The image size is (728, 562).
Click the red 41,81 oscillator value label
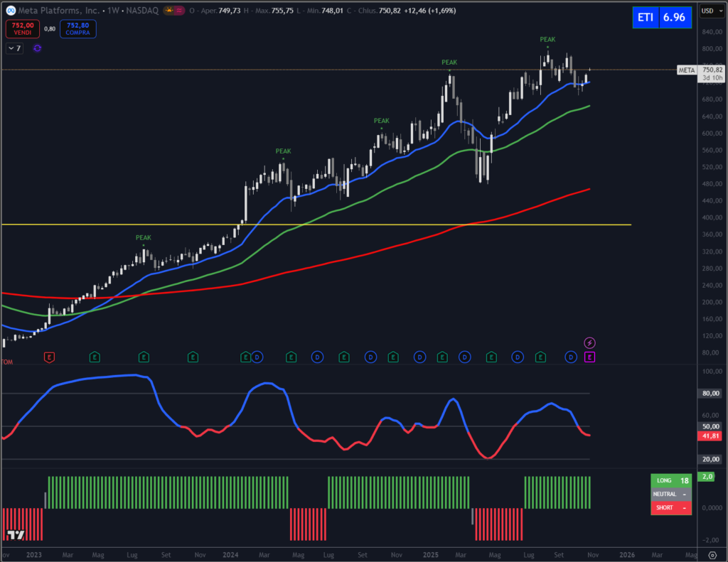pos(710,436)
